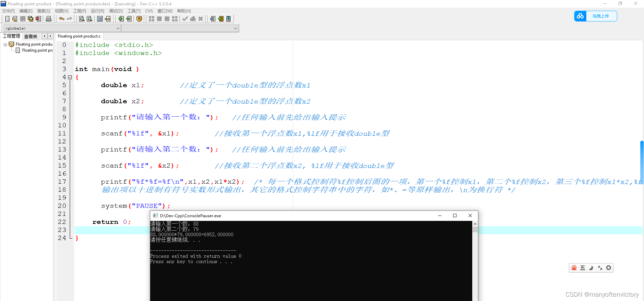
Task: Click the Close file red-X toolbar icon
Action: 38,19
